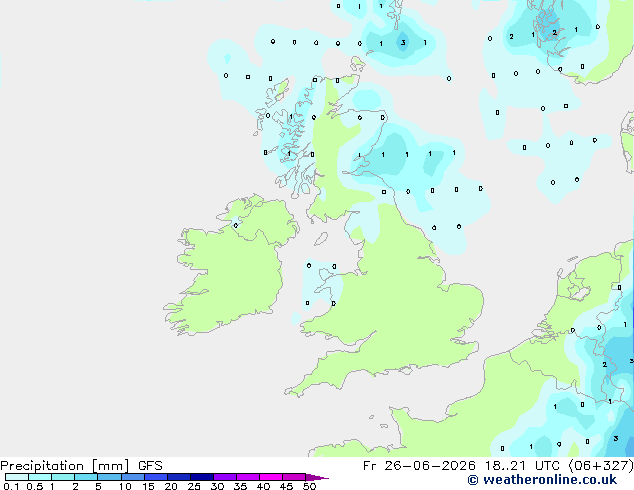This screenshot has width=634, height=490.
Task: Select the 'GFS' model label
Action: tap(150, 466)
